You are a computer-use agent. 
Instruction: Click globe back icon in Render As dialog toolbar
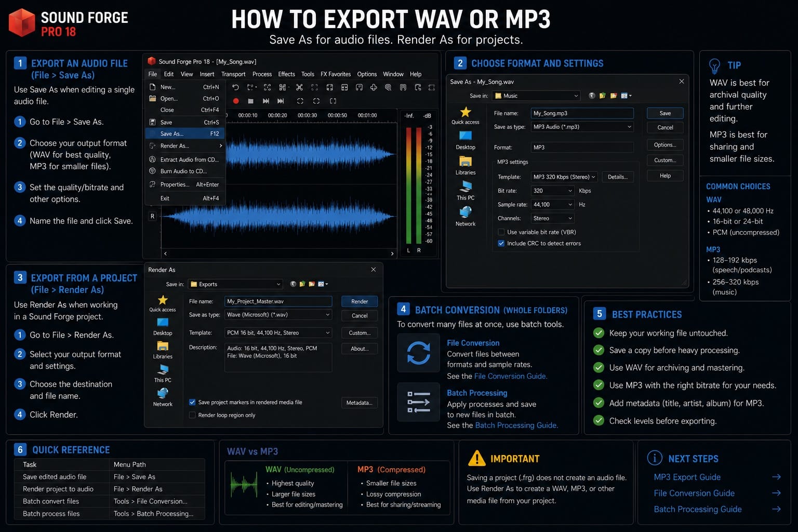293,284
